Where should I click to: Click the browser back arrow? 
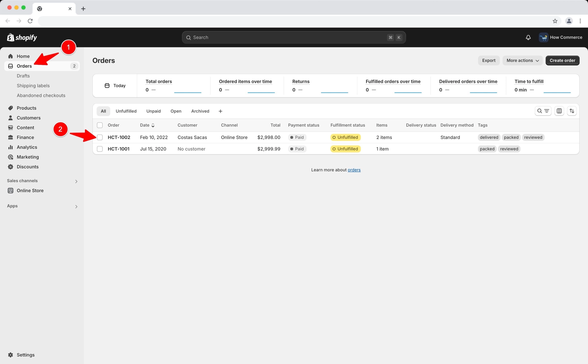[8, 21]
